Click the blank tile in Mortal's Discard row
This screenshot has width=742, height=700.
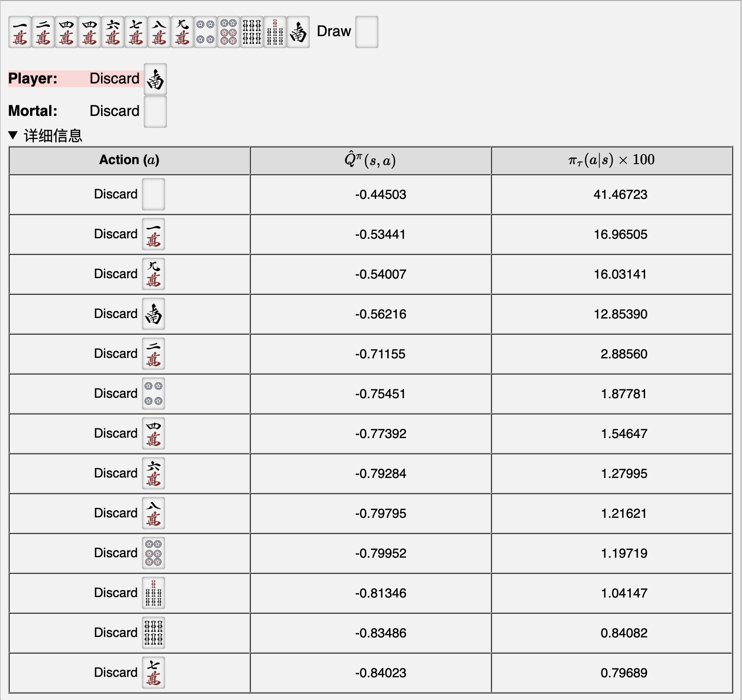click(x=155, y=112)
